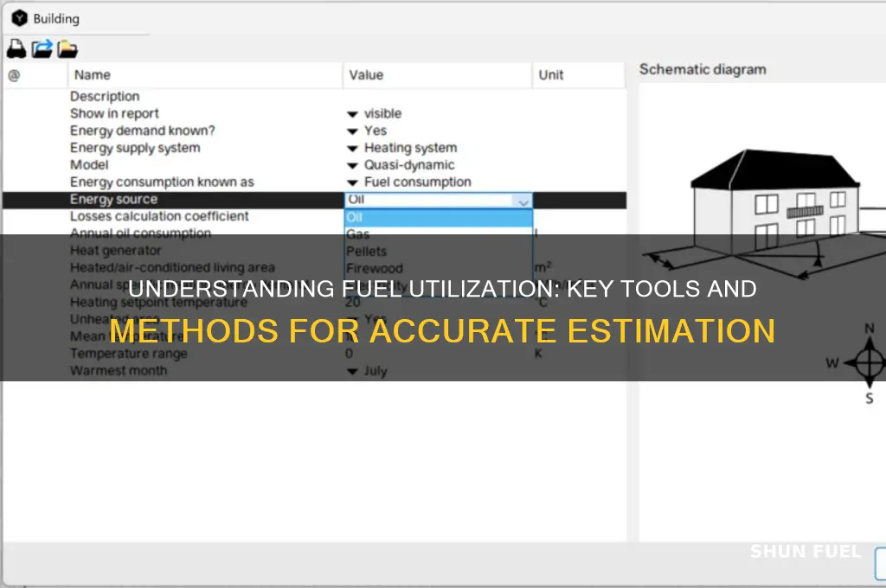Select the Energy demand known? row label
The width and height of the screenshot is (886, 588).
tap(143, 131)
